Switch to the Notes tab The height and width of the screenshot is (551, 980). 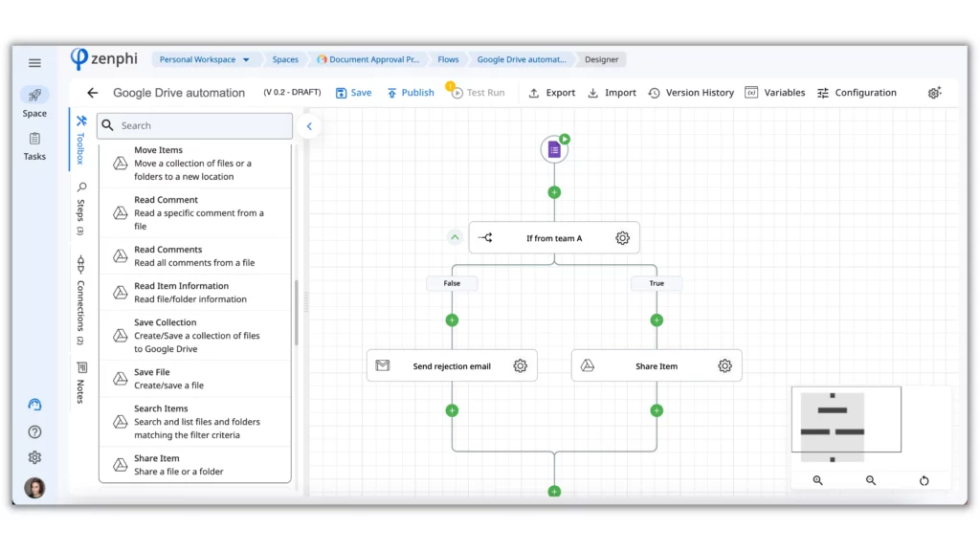[x=81, y=383]
